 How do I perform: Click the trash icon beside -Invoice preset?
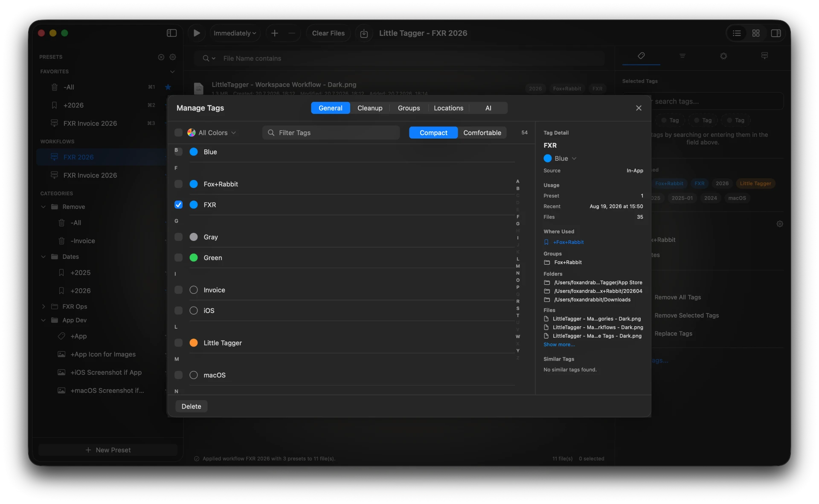coord(61,241)
